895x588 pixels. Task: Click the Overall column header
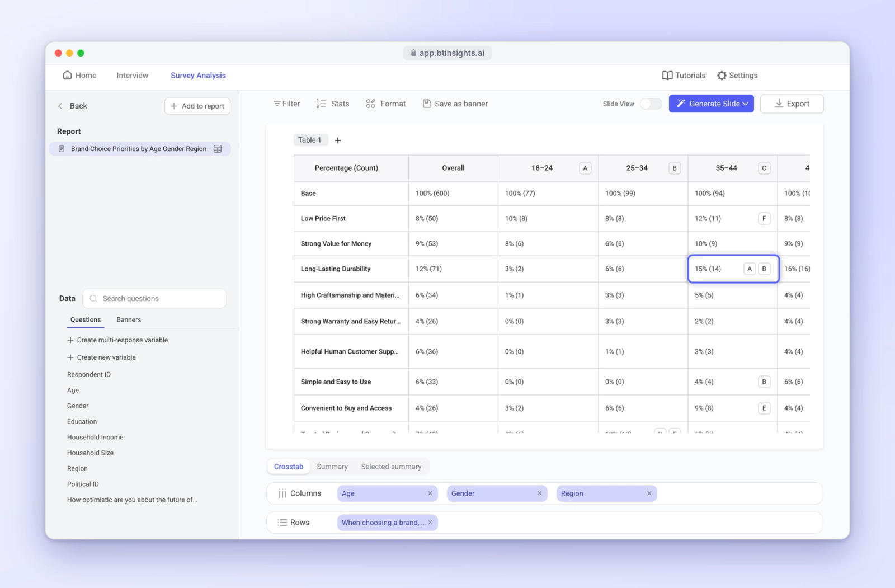click(x=453, y=168)
